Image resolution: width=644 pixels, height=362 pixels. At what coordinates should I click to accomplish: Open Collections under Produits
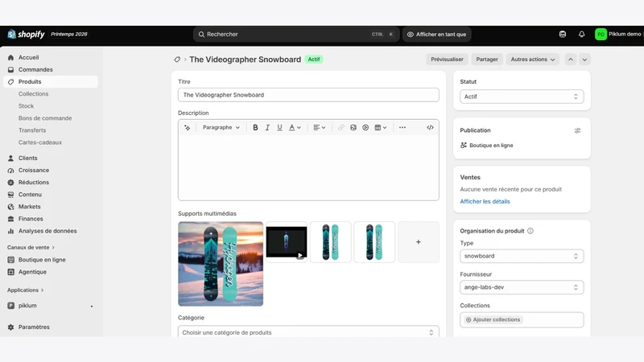[x=33, y=94]
